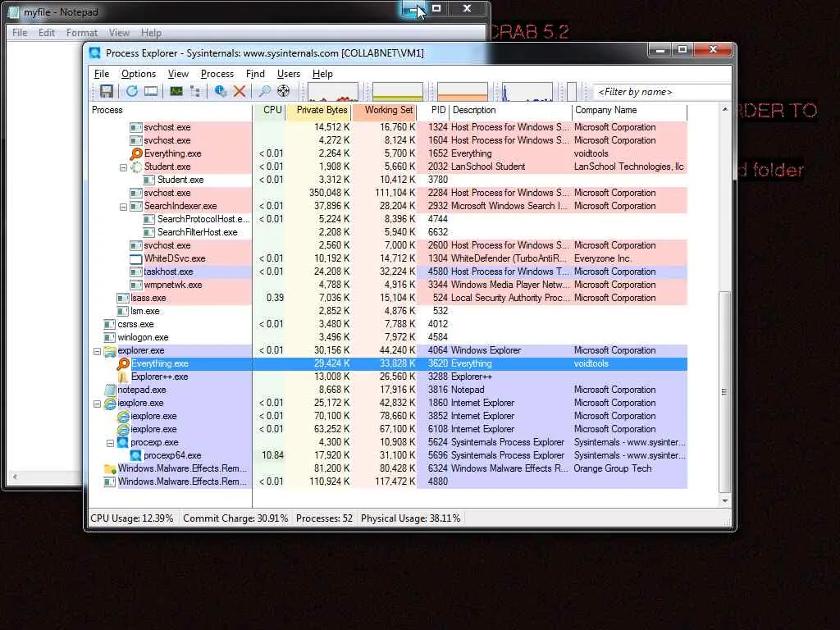This screenshot has width=840, height=630.
Task: Click the Find Handle or DLL magnifier icon
Action: pos(264,91)
